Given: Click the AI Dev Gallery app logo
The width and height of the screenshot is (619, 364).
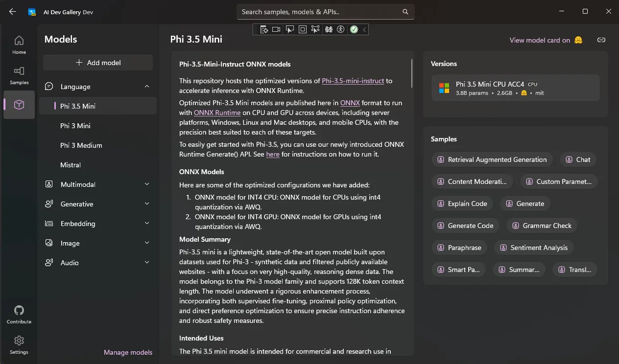Looking at the screenshot, I should 32,12.
